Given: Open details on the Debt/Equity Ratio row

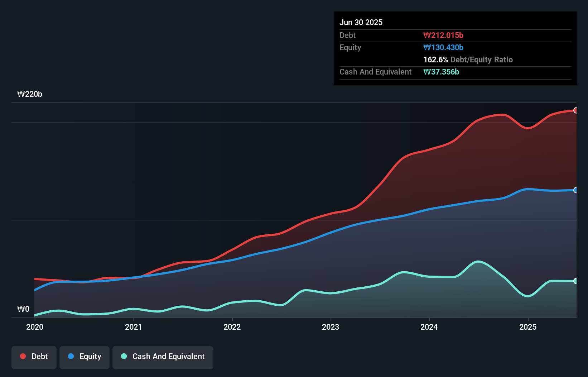Looking at the screenshot, I should (468, 59).
